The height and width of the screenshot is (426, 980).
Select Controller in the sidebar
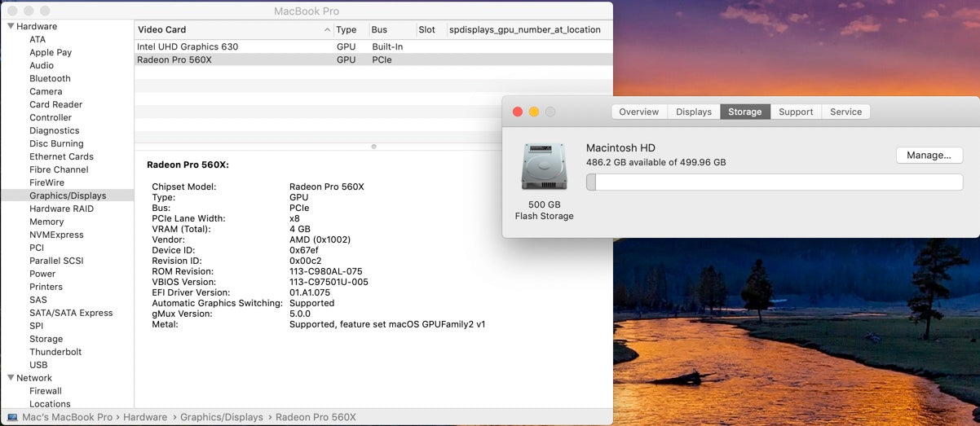51,117
